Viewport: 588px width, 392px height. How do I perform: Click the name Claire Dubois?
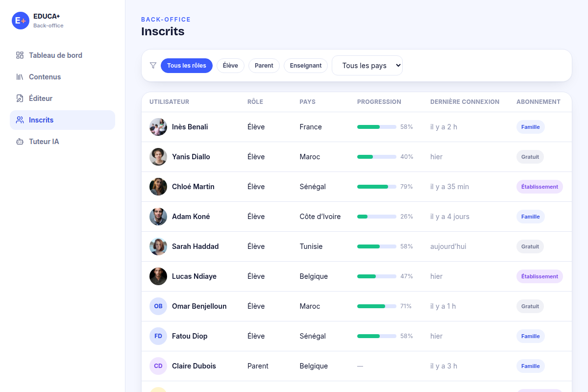click(x=194, y=366)
